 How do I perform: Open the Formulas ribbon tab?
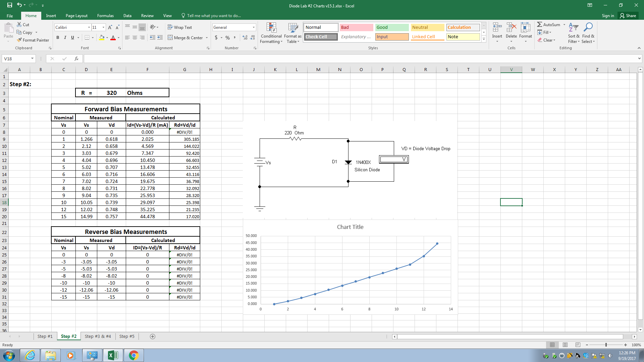(105, 16)
